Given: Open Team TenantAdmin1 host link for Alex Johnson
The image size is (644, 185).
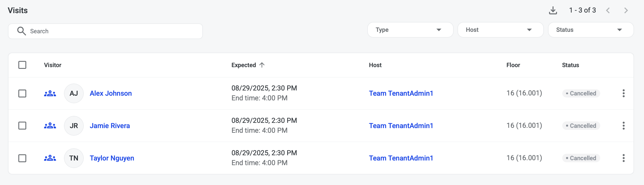Looking at the screenshot, I should click(x=401, y=93).
